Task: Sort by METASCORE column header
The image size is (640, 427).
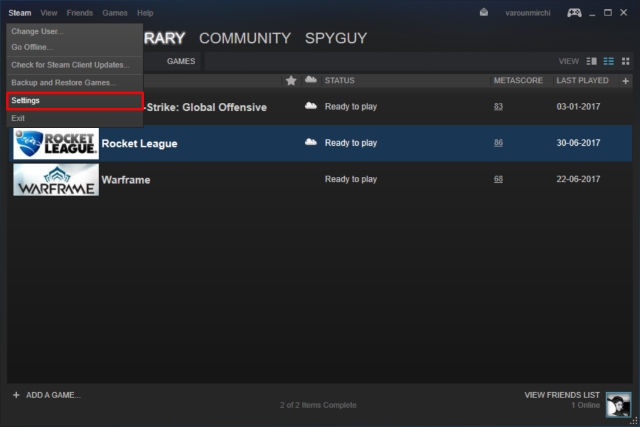Action: click(x=518, y=80)
